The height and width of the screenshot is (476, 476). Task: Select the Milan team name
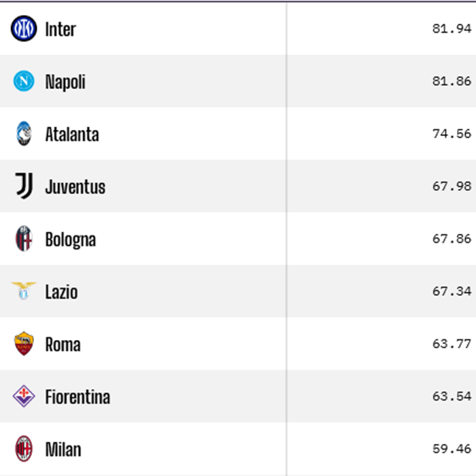click(x=63, y=449)
